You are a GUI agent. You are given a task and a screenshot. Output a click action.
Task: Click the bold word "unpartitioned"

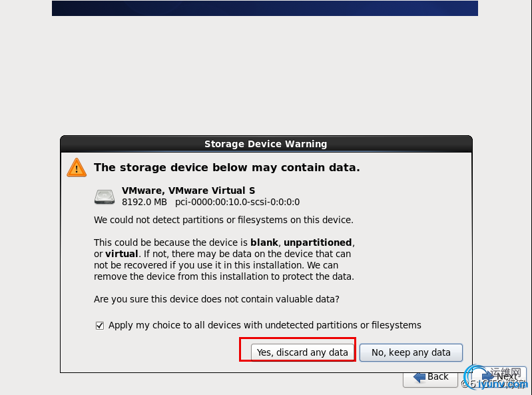(x=319, y=242)
